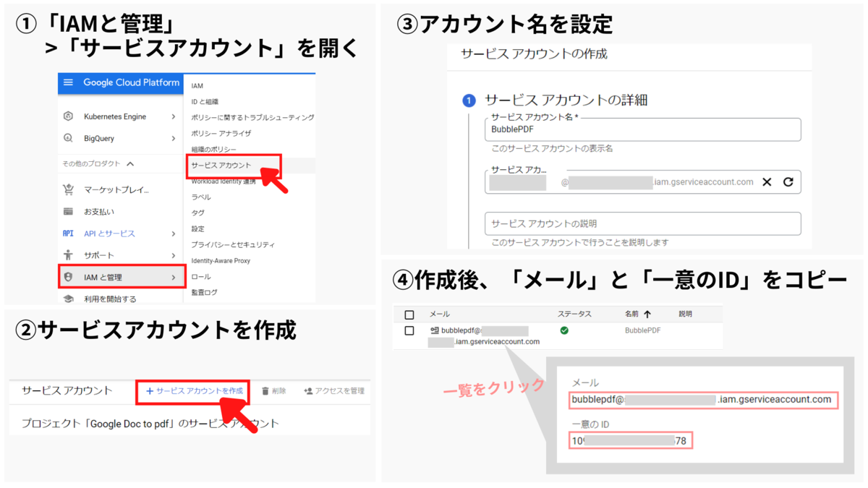Open the Google Cloud Platform hamburger menu
868x488 pixels.
pos(69,82)
